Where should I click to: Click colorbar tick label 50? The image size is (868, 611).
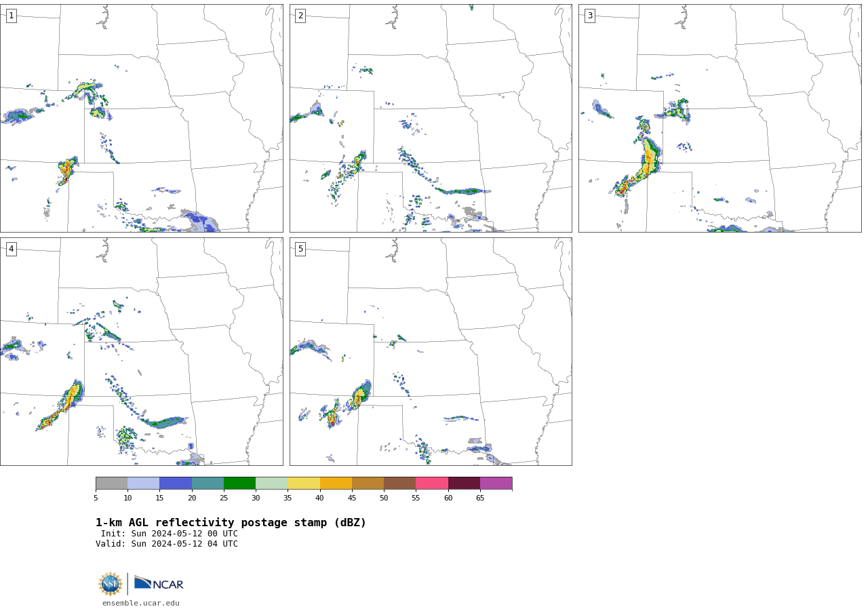384,498
